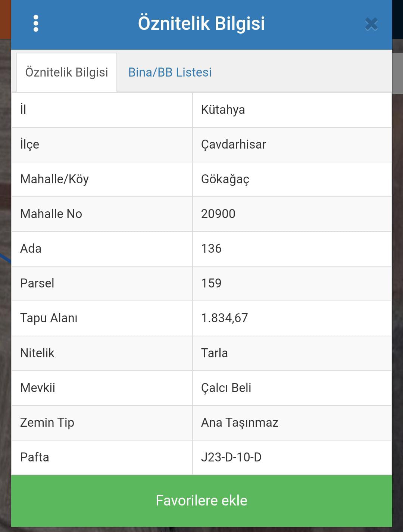The image size is (403, 532).
Task: Select the Çavdarhisar district value
Action: [234, 144]
